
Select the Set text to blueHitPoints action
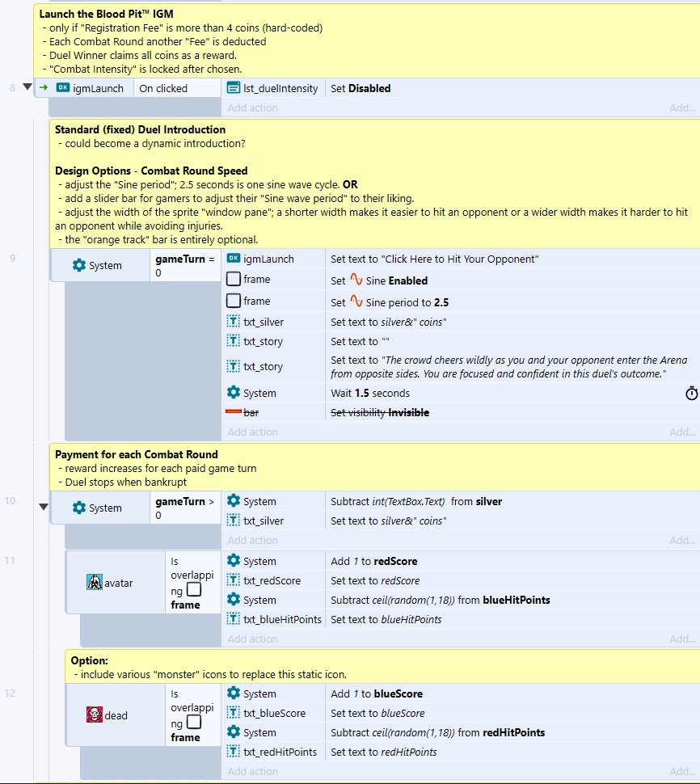point(386,619)
